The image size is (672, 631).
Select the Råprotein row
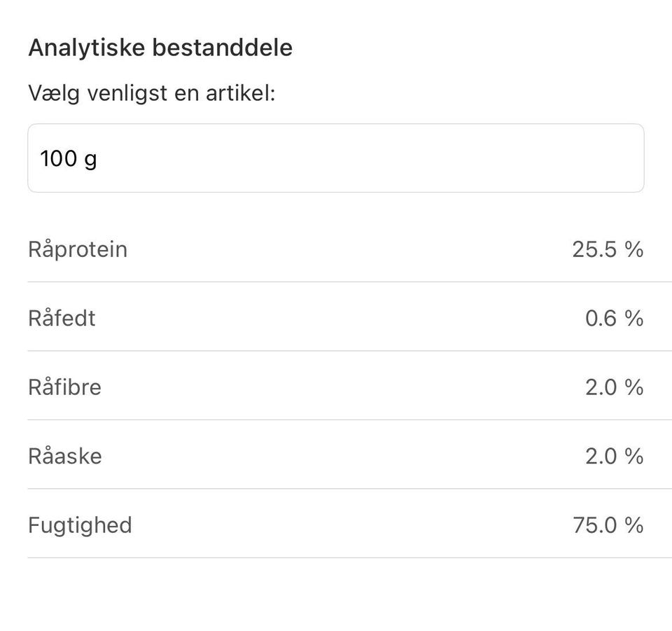(x=335, y=249)
